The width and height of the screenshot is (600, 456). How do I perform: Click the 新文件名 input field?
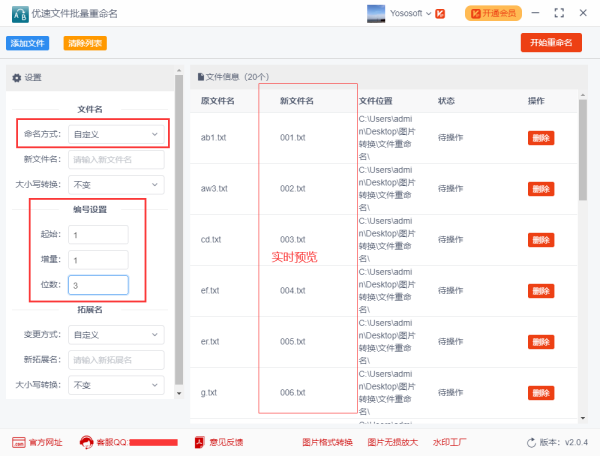[x=115, y=159]
